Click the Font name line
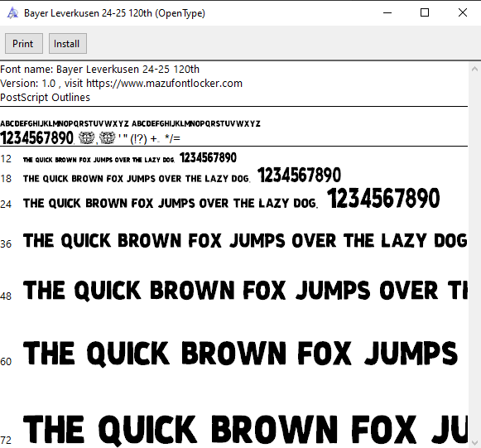Image resolution: width=481 pixels, height=448 pixels. (x=99, y=70)
